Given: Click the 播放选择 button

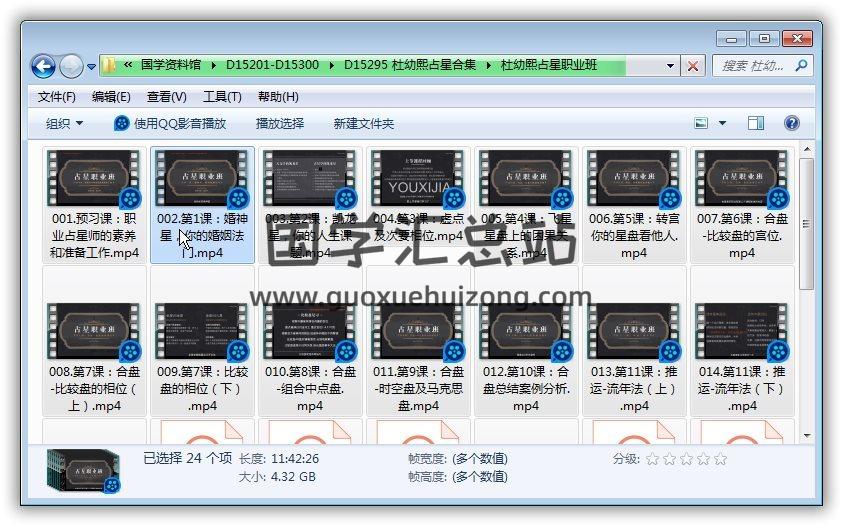Looking at the screenshot, I should click(x=280, y=123).
